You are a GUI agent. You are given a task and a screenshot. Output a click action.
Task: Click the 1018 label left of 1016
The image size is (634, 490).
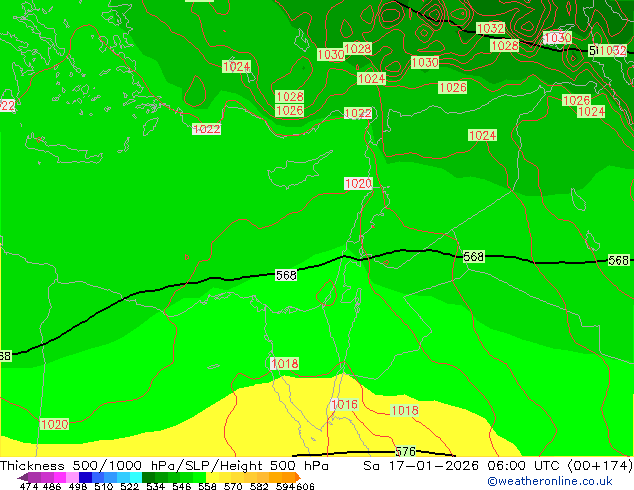pos(285,363)
